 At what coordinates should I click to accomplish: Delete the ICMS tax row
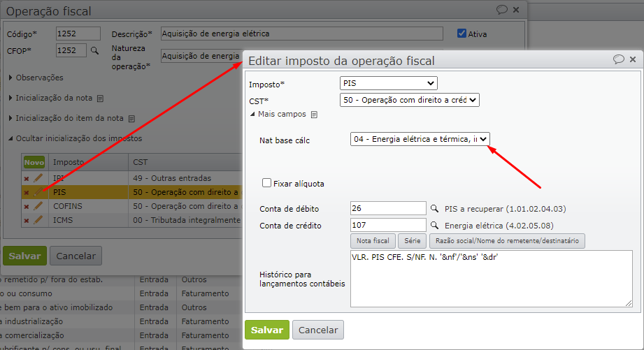coord(27,220)
